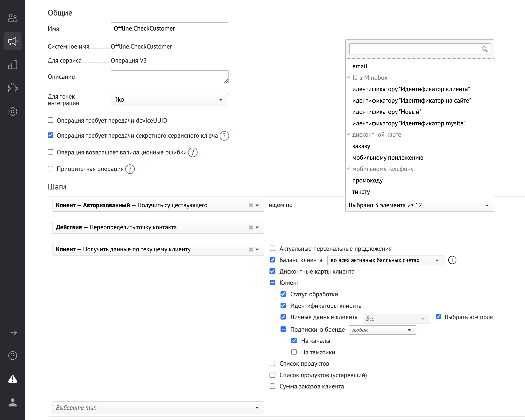
Task: Uncheck 'Статус обработки' checkbox
Action: click(x=283, y=294)
